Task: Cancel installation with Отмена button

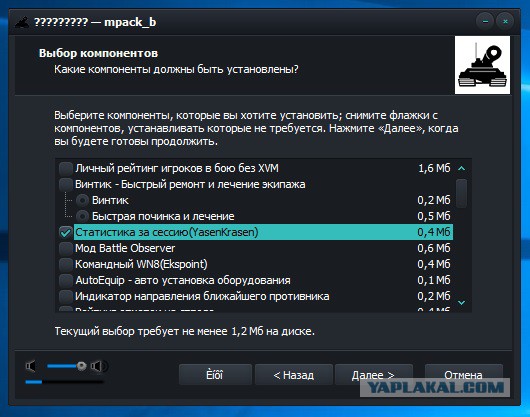Action: pos(463,375)
